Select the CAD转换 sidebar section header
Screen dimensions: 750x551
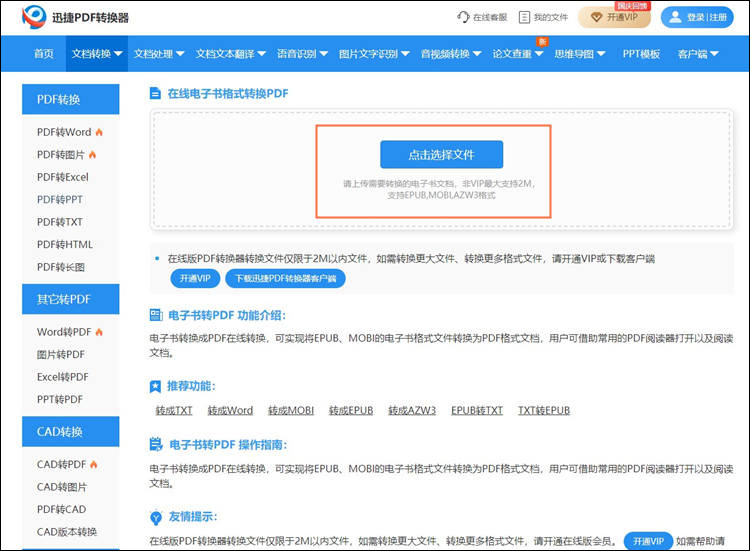(71, 432)
